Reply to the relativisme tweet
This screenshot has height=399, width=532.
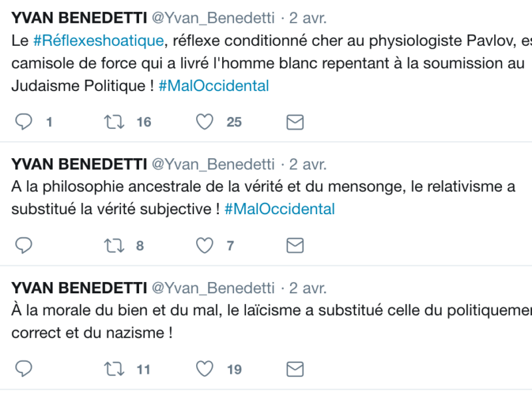24,245
